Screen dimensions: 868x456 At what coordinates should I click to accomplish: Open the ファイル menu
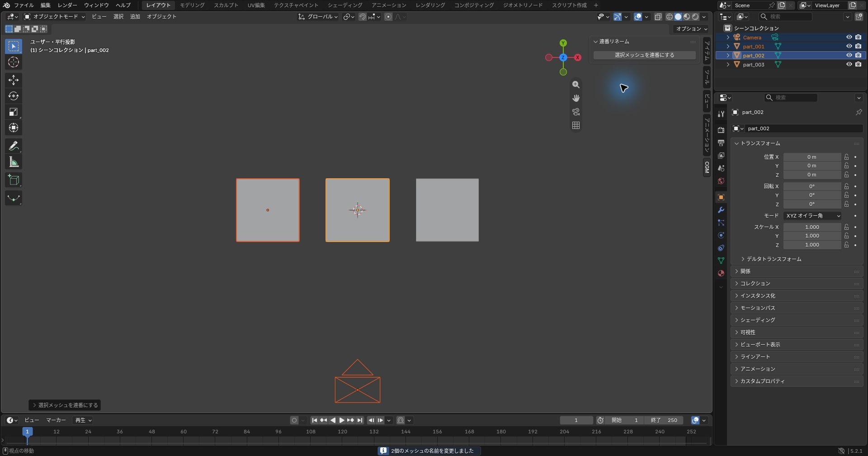coord(24,5)
